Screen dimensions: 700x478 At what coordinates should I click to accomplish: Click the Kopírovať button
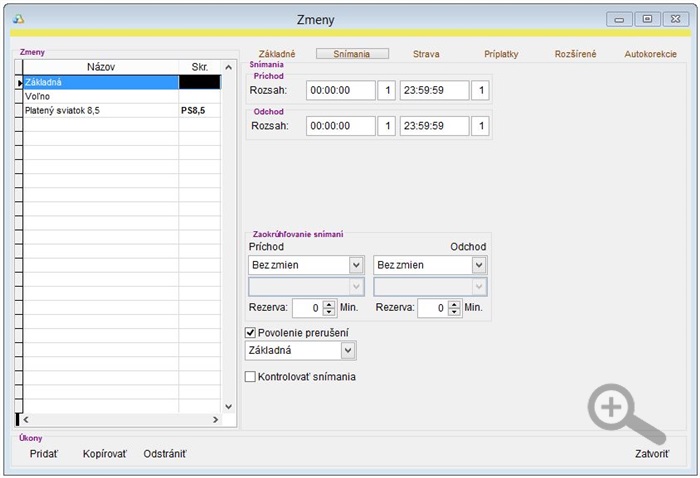tap(105, 454)
